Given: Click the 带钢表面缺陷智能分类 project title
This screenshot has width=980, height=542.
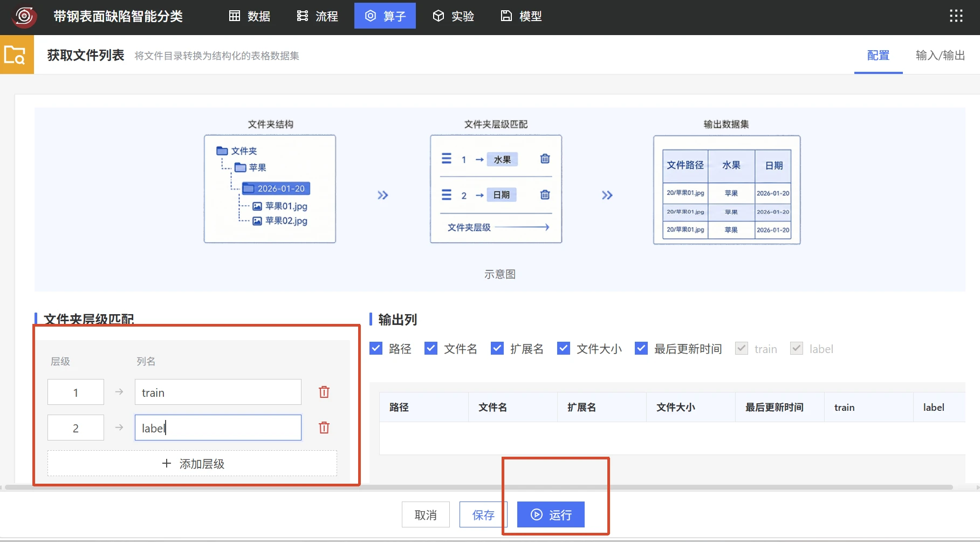Looking at the screenshot, I should pos(118,16).
